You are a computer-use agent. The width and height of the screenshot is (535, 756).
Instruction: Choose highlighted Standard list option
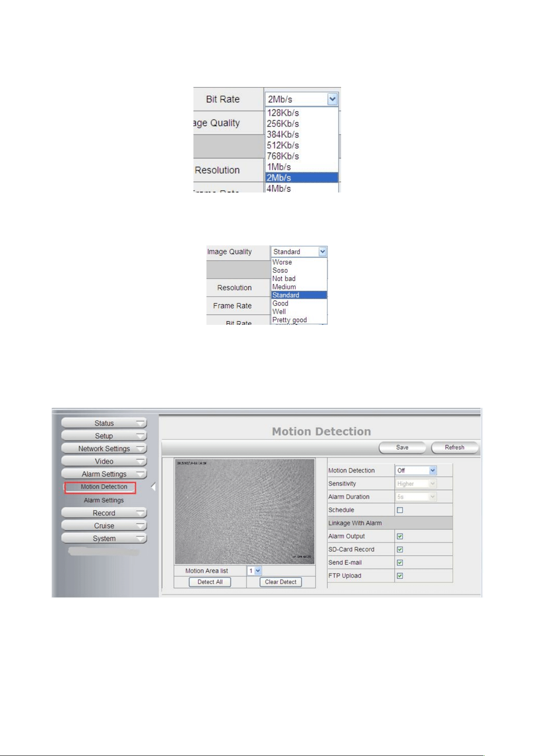pyautogui.click(x=299, y=295)
